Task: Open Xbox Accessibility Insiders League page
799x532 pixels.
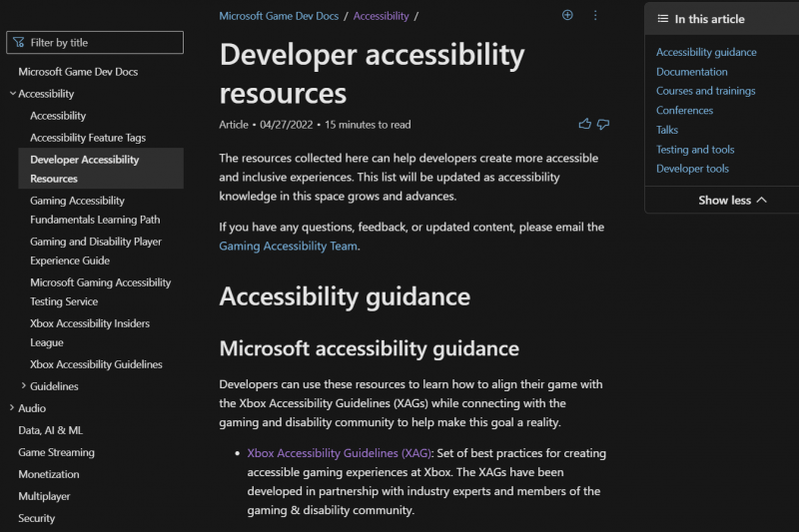Action: [90, 333]
